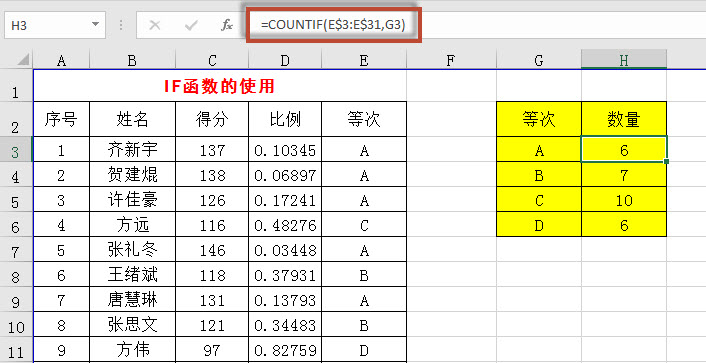The height and width of the screenshot is (363, 706).
Task: Select name cell 方远
Action: (132, 225)
